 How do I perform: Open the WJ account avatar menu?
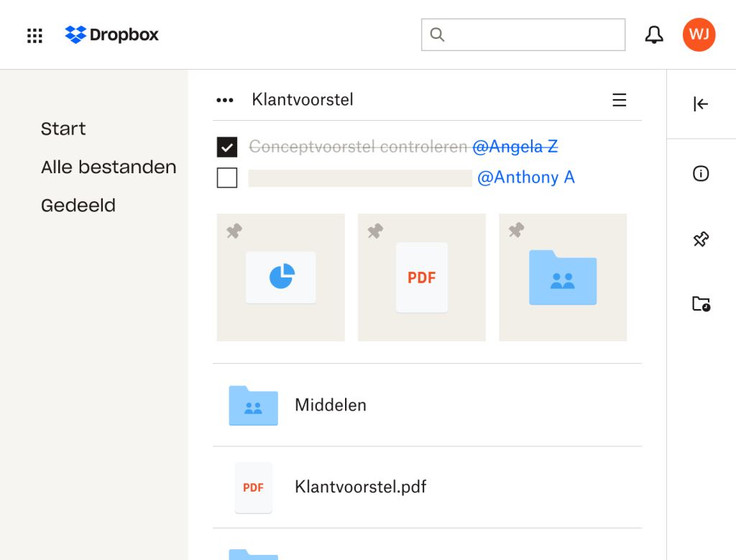pos(699,34)
